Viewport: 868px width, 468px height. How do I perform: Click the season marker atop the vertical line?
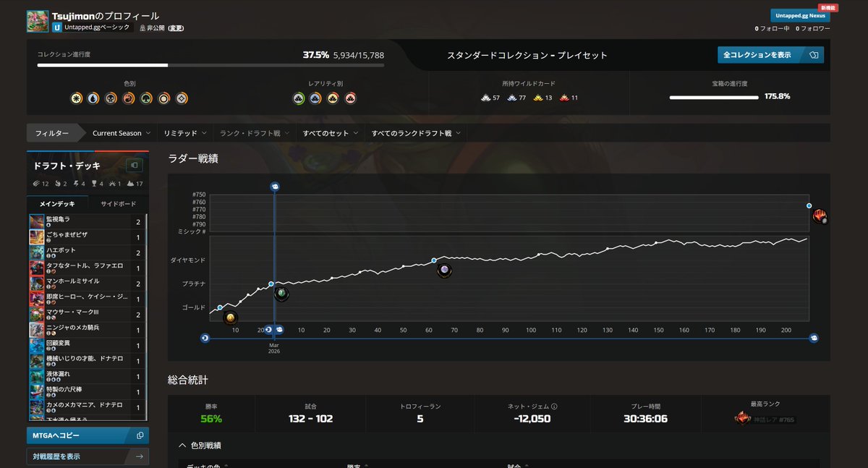[275, 187]
